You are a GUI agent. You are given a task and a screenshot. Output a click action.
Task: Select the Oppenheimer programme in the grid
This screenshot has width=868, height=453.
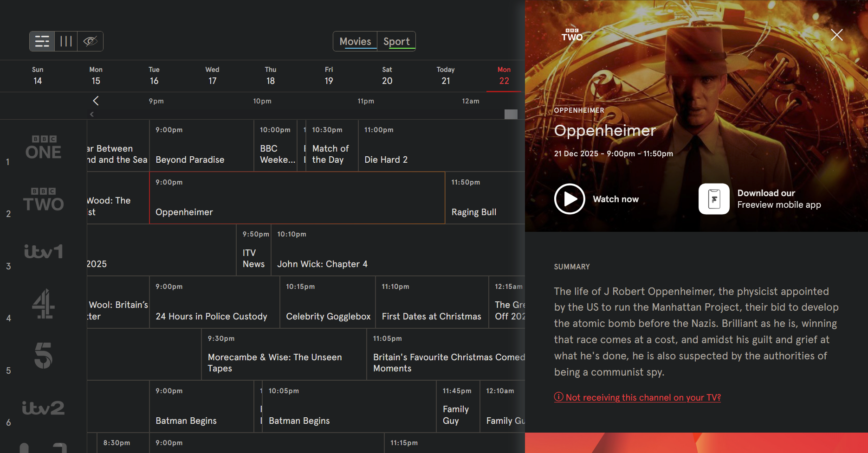click(297, 198)
